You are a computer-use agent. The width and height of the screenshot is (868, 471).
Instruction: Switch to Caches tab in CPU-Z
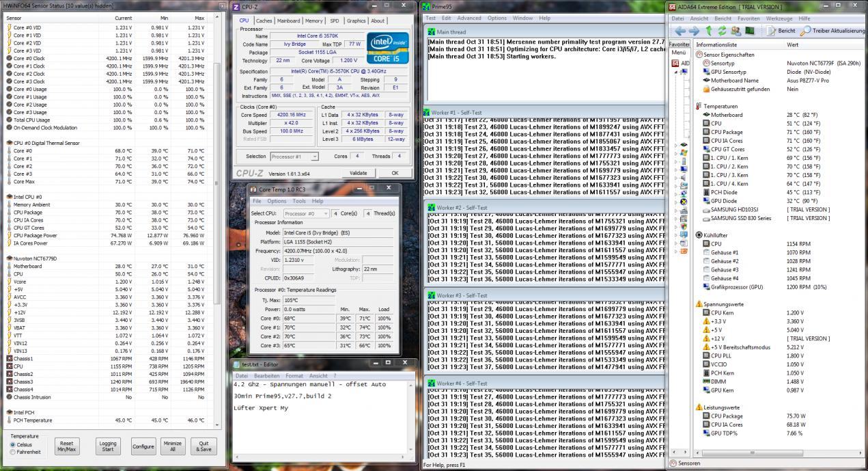coord(264,21)
